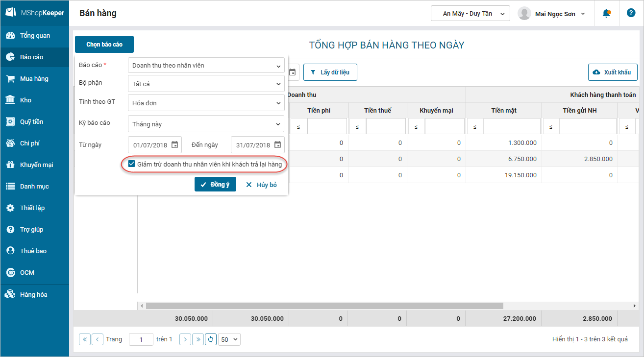
Task: Open the Kỳ báo cáo dropdown
Action: 206,124
